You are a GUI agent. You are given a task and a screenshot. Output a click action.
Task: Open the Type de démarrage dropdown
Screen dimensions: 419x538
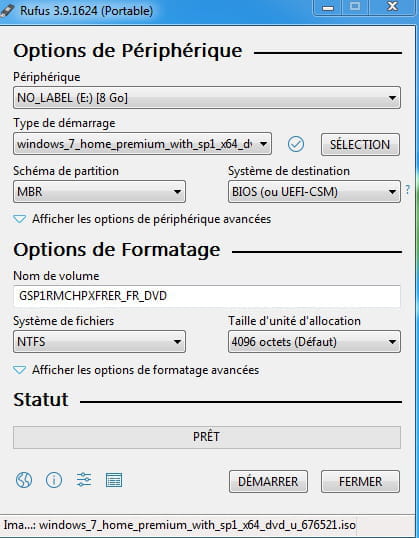142,144
